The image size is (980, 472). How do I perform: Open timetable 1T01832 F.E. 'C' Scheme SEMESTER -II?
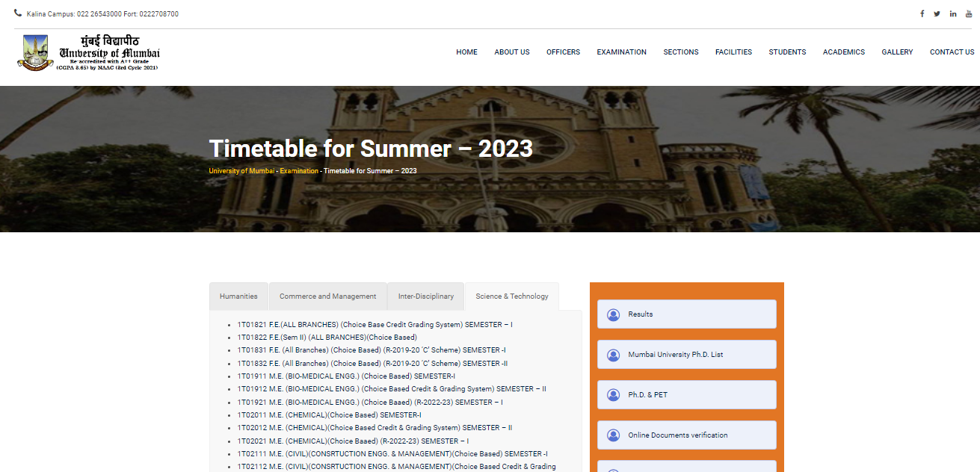click(x=373, y=364)
